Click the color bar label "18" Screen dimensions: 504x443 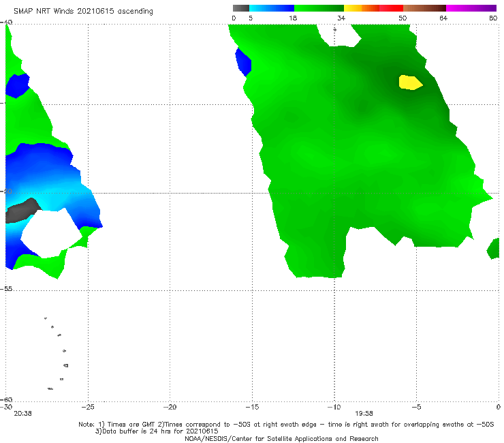(293, 18)
